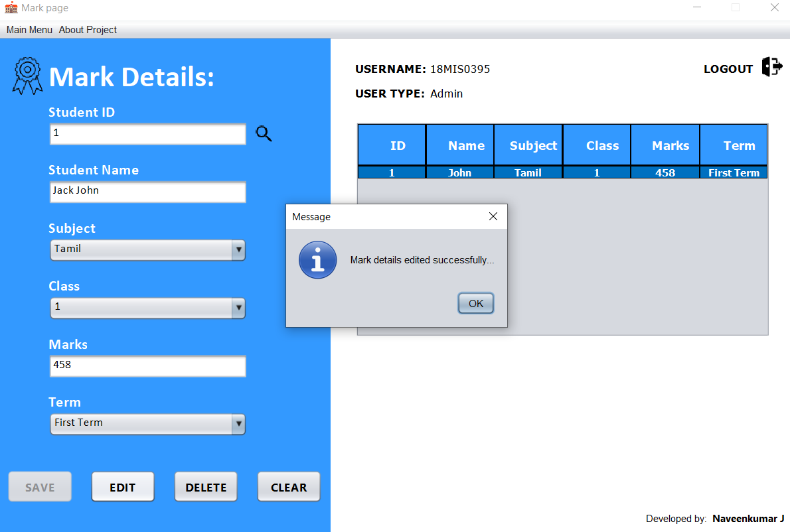Click the logout door icon
790x532 pixels.
pos(771,67)
